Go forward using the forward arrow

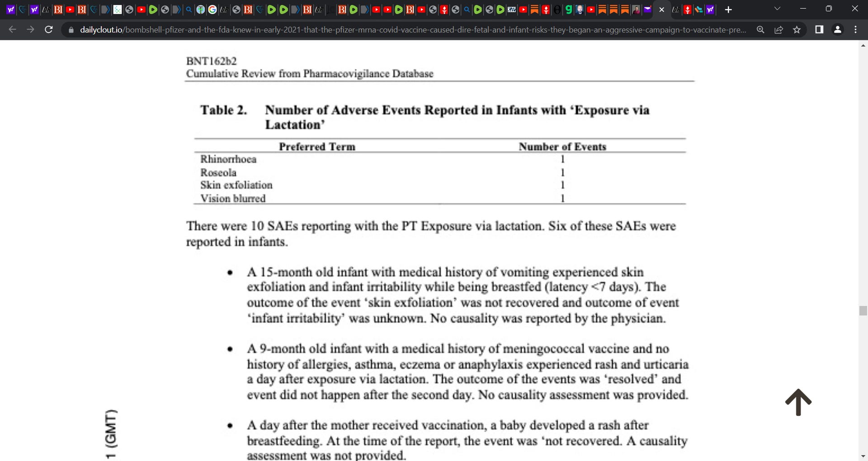coord(30,30)
